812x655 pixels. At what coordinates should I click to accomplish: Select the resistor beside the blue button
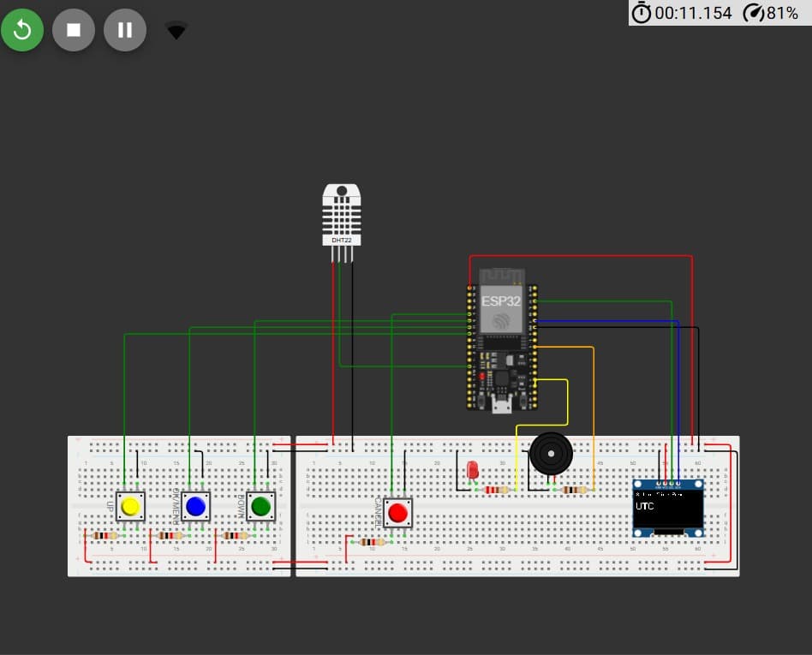(x=170, y=535)
